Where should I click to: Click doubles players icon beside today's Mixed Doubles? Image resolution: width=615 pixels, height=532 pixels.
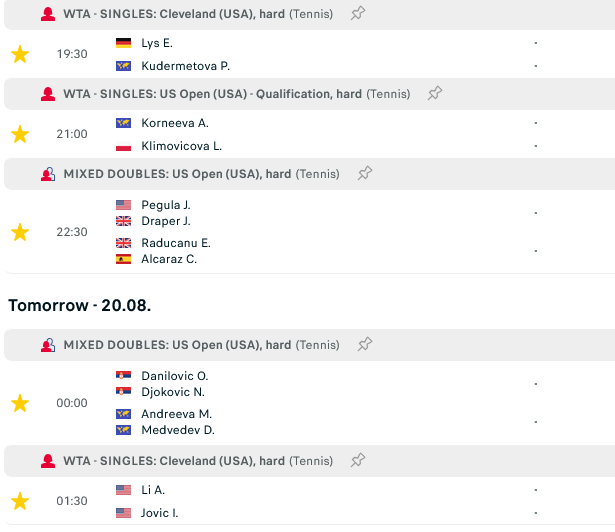47,174
